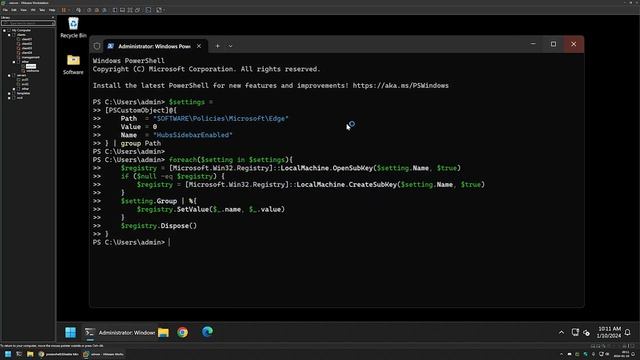Open the VMware View menu

tap(23, 10)
